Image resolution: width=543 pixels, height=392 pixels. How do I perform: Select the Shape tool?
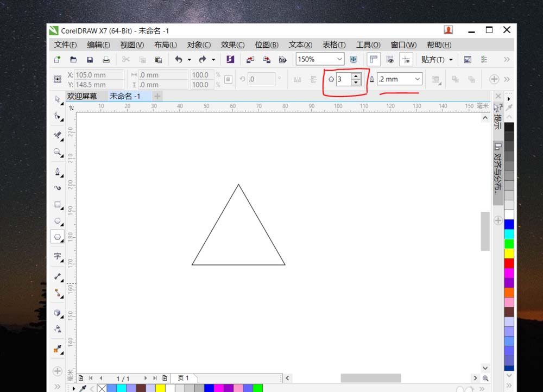57,116
